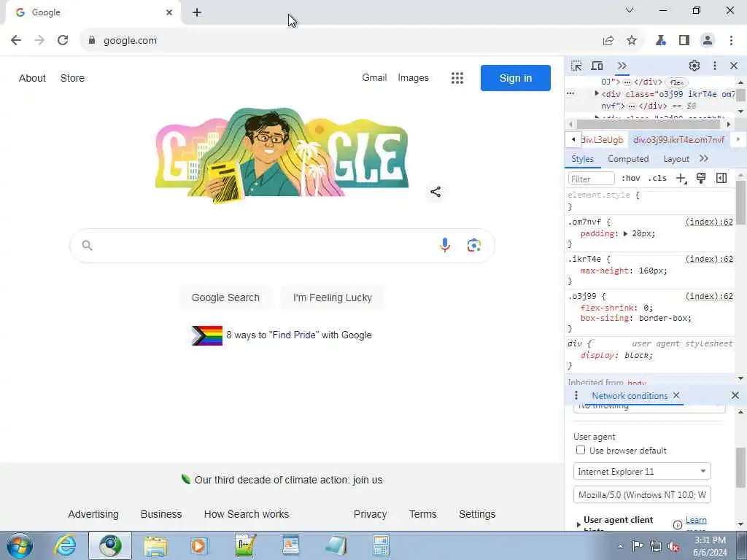
Task: Close the DevTools panel
Action: [x=734, y=66]
